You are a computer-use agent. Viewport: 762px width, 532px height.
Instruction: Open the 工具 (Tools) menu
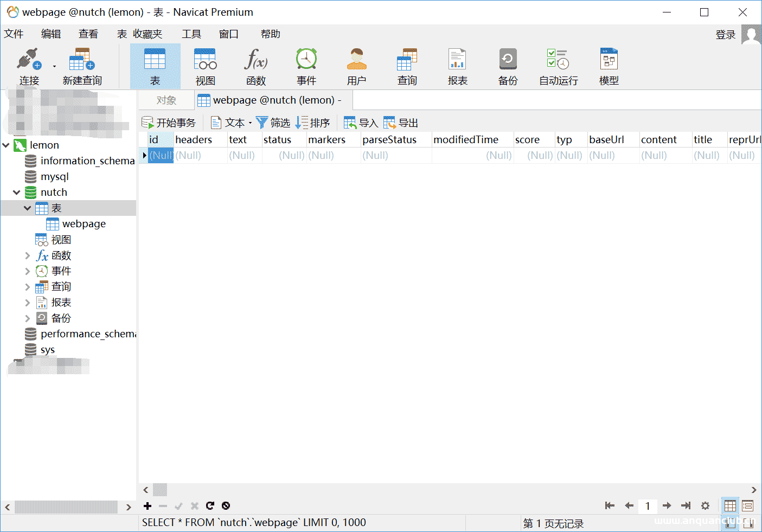click(x=191, y=34)
